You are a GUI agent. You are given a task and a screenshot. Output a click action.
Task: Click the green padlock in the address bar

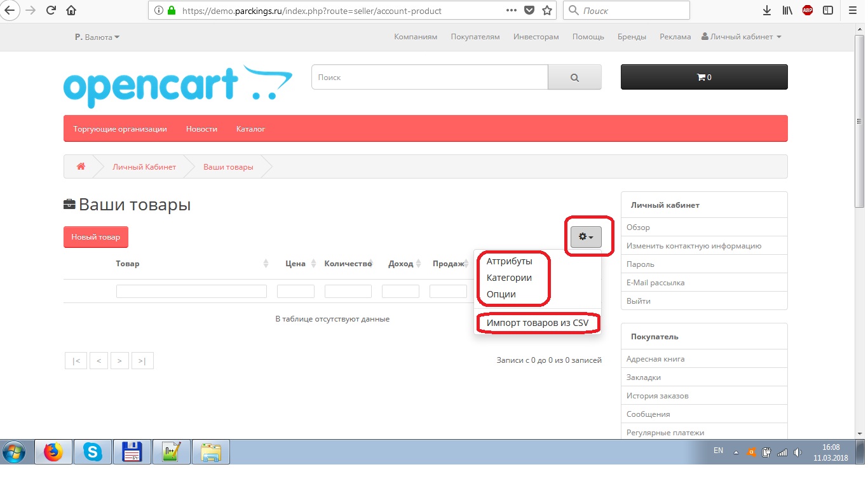[171, 10]
